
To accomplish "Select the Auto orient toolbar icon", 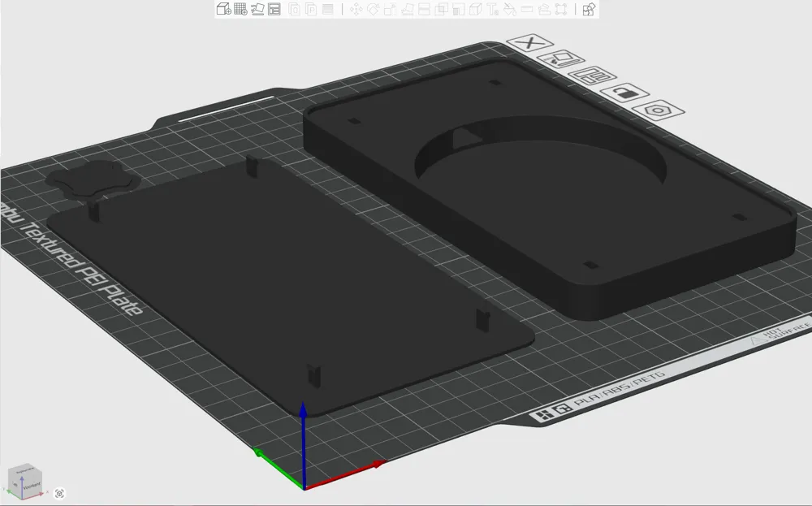I will 257,9.
